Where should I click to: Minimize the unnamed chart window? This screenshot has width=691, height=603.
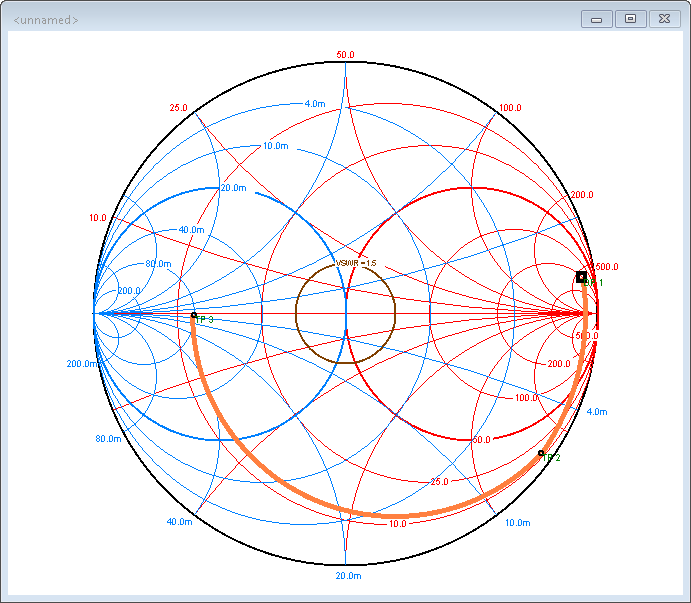tap(596, 19)
